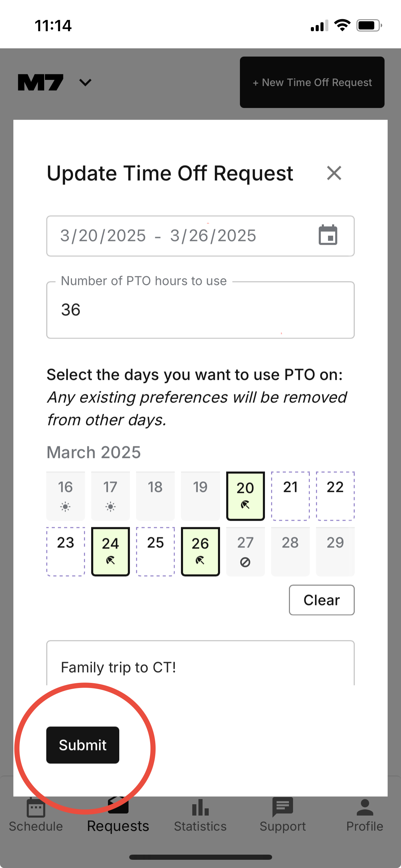Open the date range calendar picker icon

328,235
